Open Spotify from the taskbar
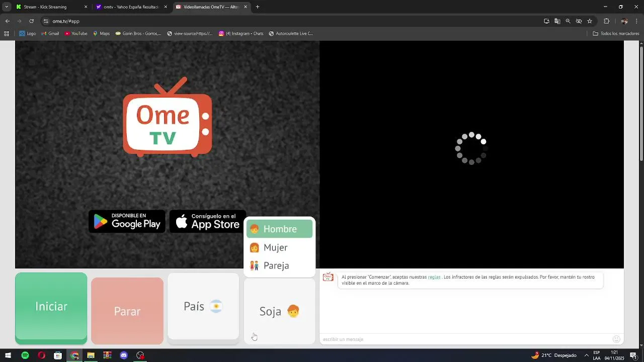This screenshot has height=362, width=644. [x=25, y=355]
